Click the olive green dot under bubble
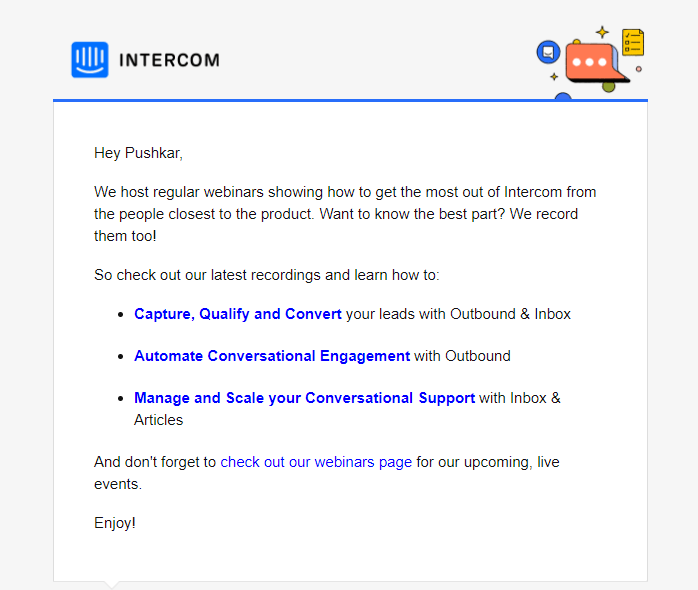 609,87
